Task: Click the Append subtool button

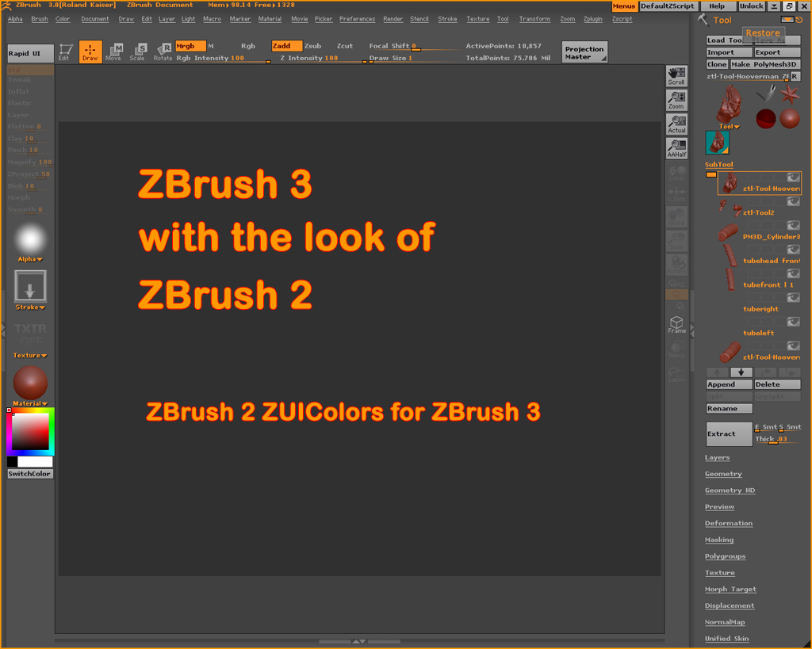Action: tap(729, 384)
